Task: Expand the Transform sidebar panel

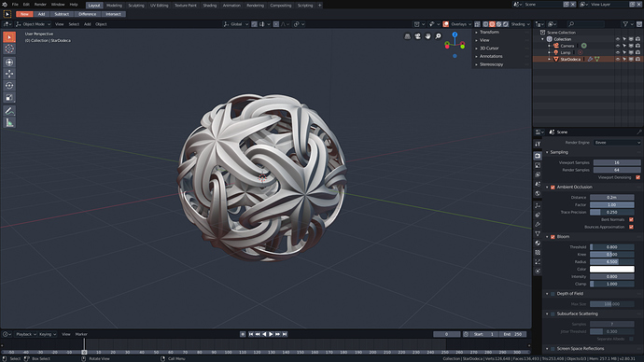Action: click(489, 32)
